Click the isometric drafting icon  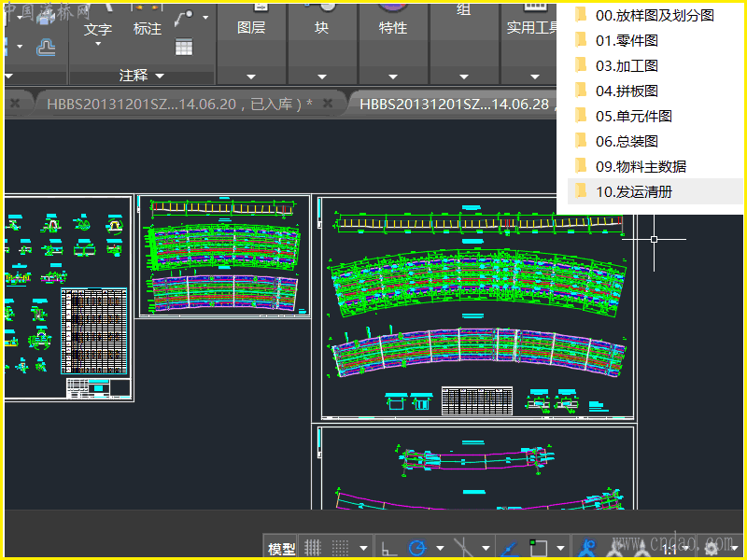pyautogui.click(x=463, y=548)
